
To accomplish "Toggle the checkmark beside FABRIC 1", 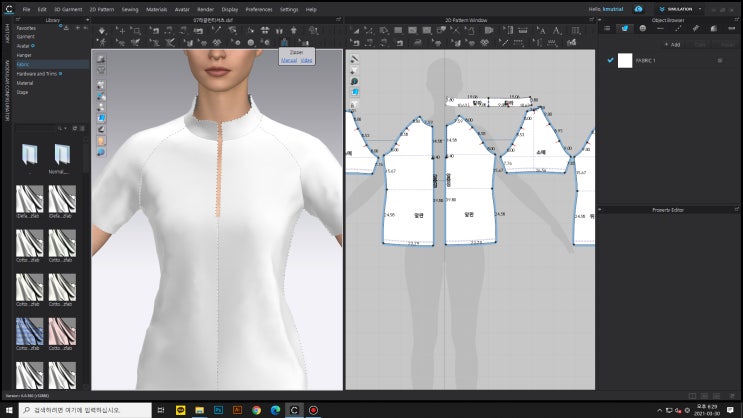I will tap(610, 60).
